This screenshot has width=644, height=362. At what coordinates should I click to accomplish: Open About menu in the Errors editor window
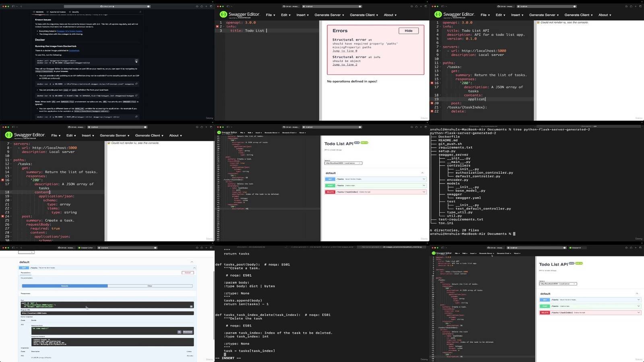(390, 15)
